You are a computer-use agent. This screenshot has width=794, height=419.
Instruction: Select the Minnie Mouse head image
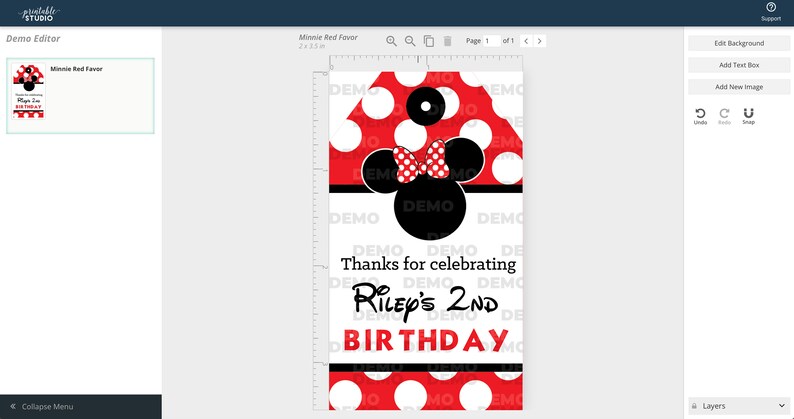423,187
